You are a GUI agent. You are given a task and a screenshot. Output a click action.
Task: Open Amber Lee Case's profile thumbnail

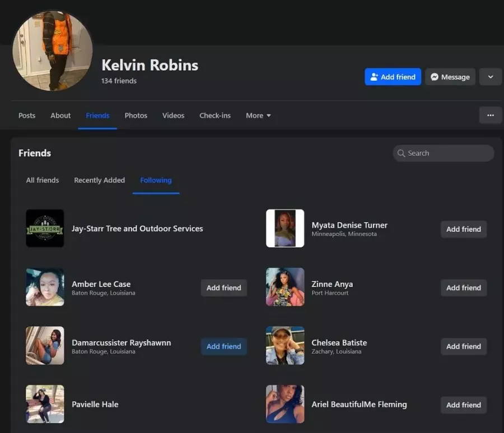pyautogui.click(x=45, y=287)
